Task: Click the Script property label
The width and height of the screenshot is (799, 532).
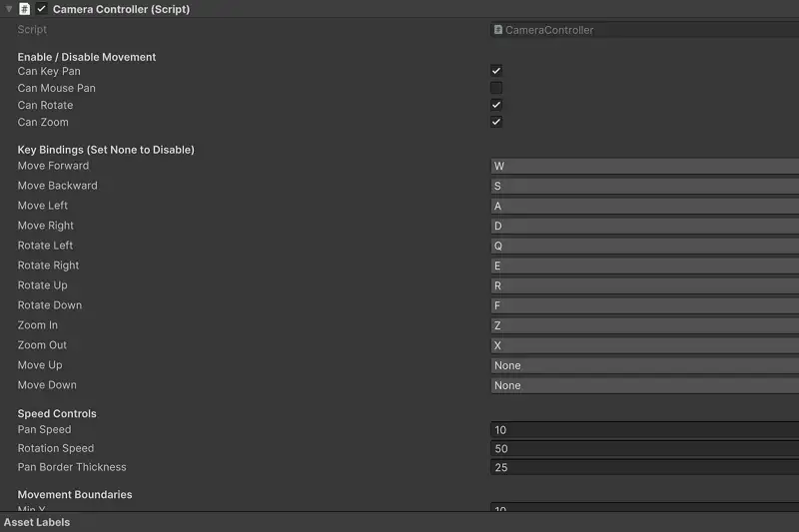Action: click(32, 30)
